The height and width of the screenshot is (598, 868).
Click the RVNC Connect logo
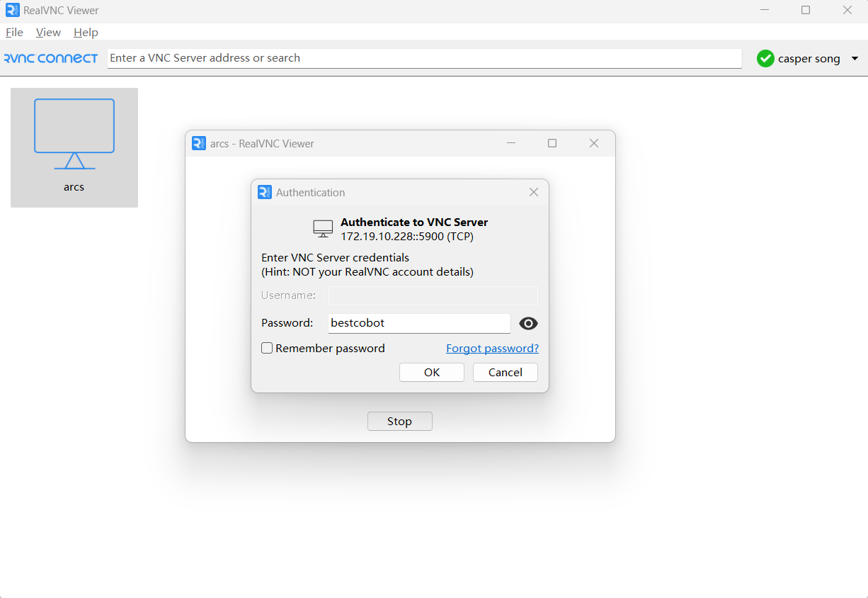tap(51, 58)
